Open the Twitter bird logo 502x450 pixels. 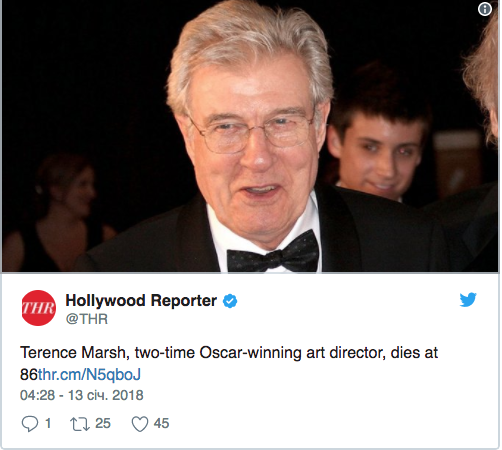tap(468, 300)
